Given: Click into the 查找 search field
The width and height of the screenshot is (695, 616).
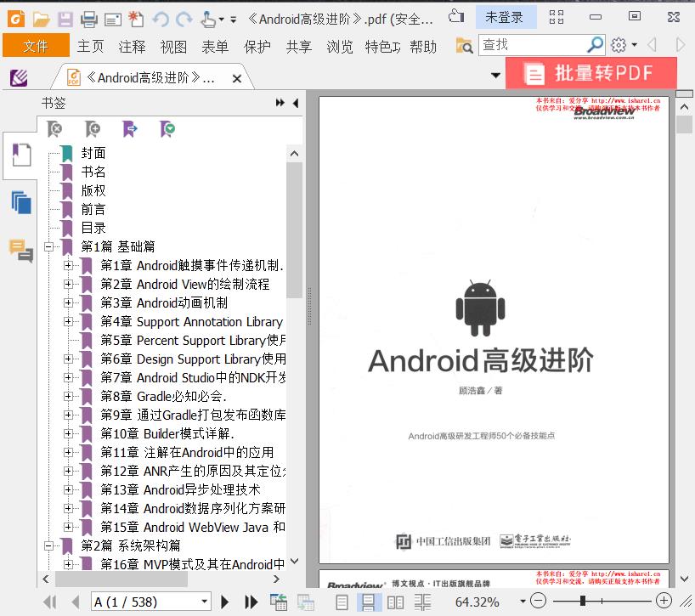Looking at the screenshot, I should tap(534, 45).
